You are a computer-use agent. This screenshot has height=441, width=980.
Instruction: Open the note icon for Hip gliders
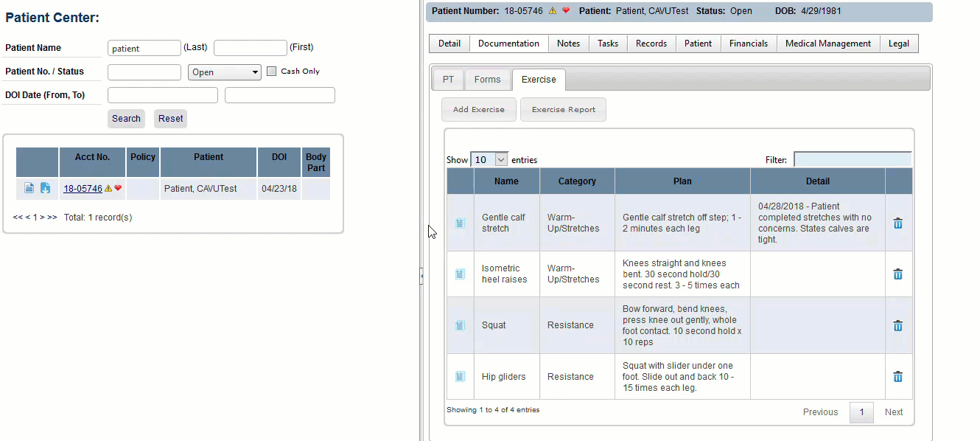(460, 377)
